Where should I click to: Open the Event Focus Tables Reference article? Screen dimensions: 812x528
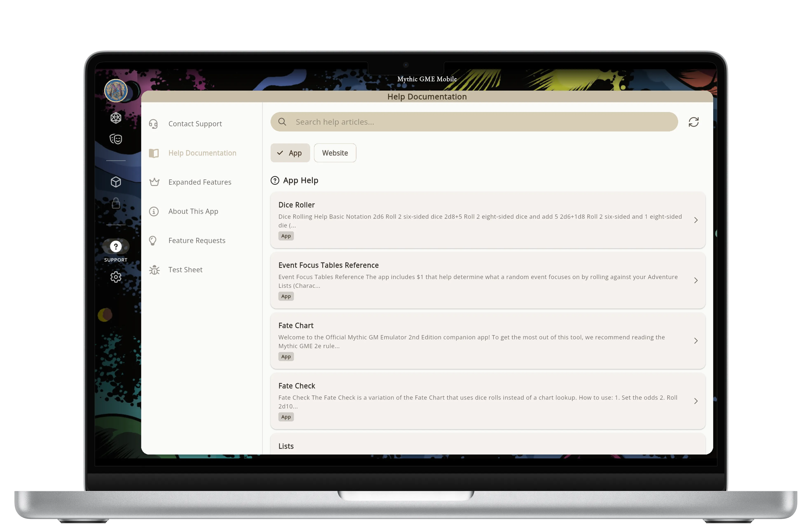click(x=696, y=280)
